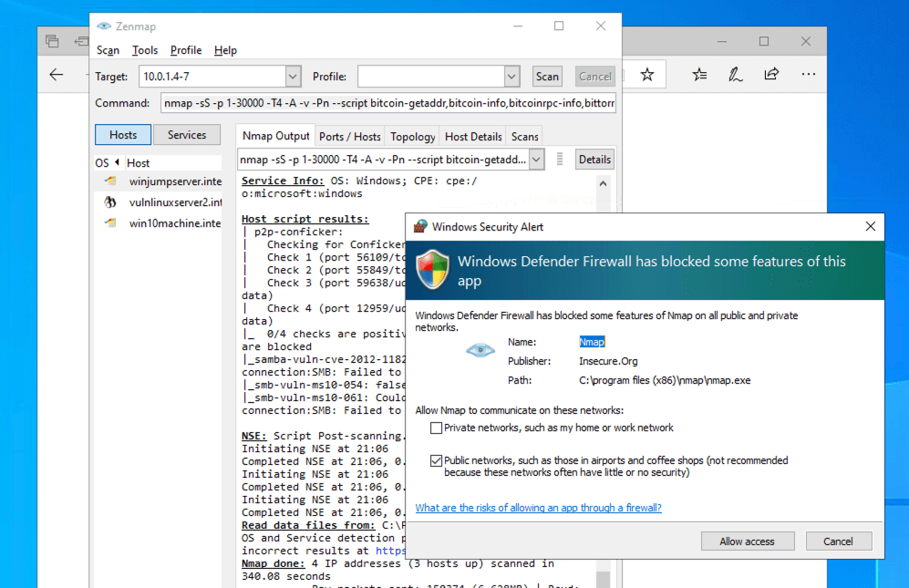Click inside the Command input field

(388, 104)
